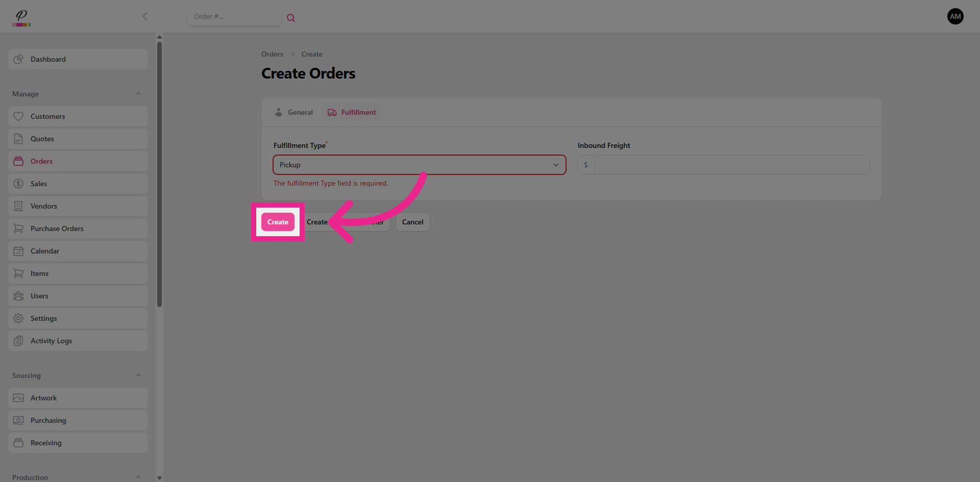
Task: Click the Settings gear icon
Action: point(18,318)
